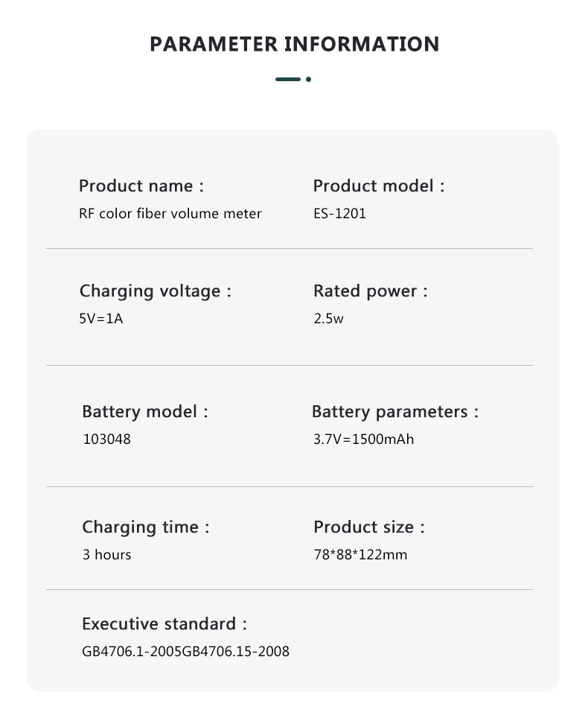Click the 3.7V=1500mAh value
The image size is (588, 721).
tap(363, 439)
